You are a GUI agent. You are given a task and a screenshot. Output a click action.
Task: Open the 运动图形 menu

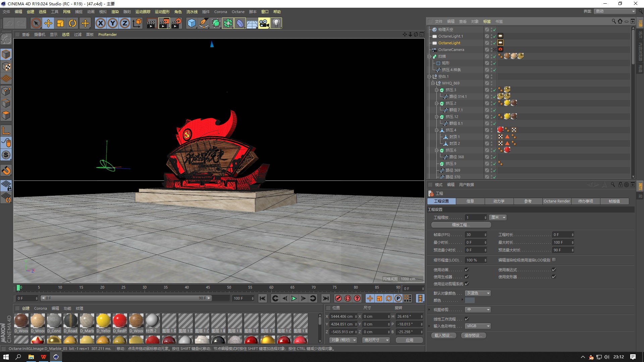pos(162,12)
